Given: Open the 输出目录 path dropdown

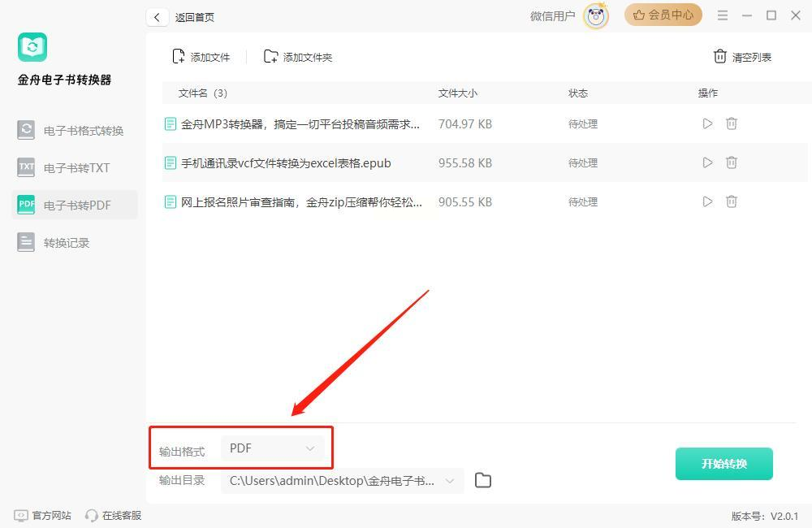Looking at the screenshot, I should coord(343,481).
